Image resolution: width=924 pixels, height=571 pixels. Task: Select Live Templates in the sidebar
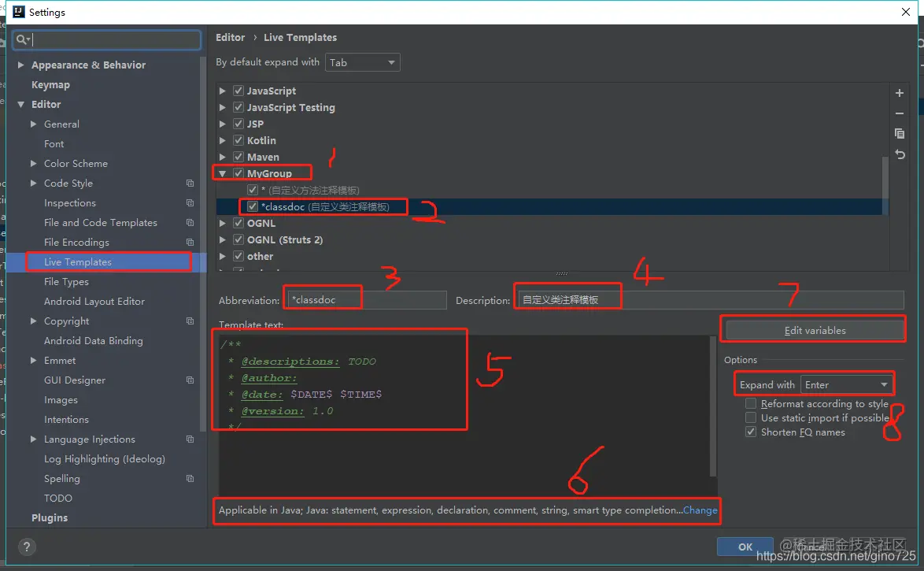[78, 262]
